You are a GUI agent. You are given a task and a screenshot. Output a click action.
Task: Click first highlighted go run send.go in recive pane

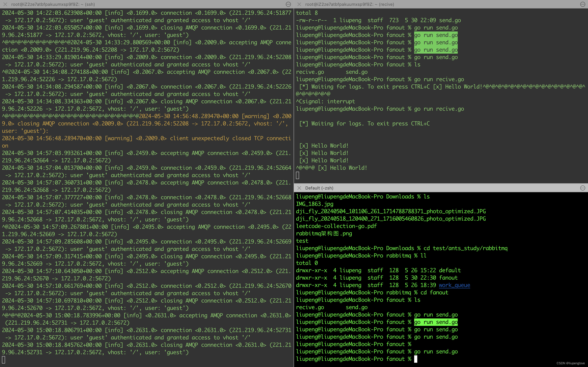pos(436,35)
